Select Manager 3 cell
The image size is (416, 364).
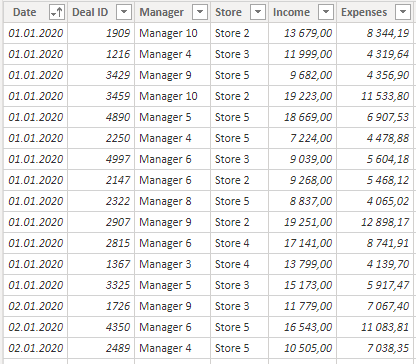click(172, 264)
